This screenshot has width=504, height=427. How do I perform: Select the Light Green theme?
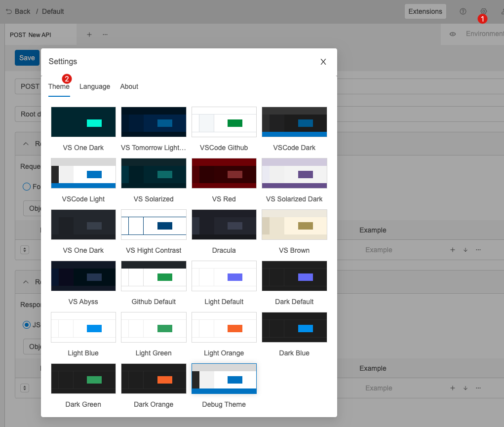click(x=154, y=327)
